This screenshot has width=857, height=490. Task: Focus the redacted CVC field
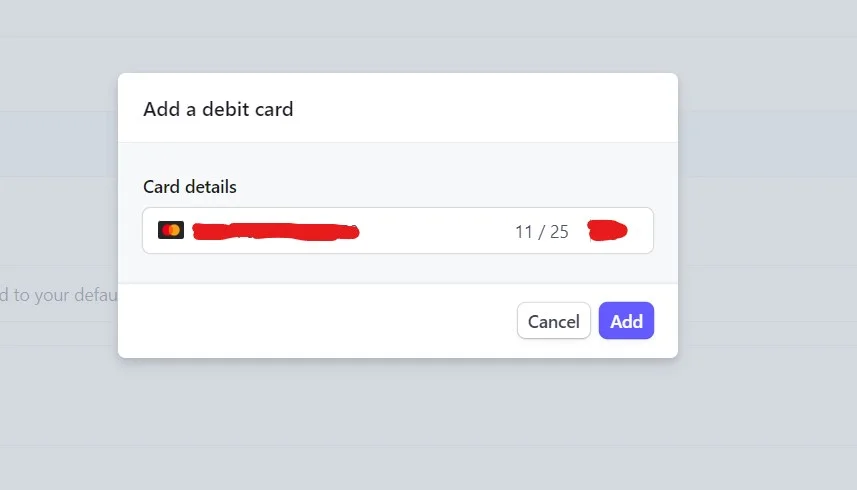607,231
